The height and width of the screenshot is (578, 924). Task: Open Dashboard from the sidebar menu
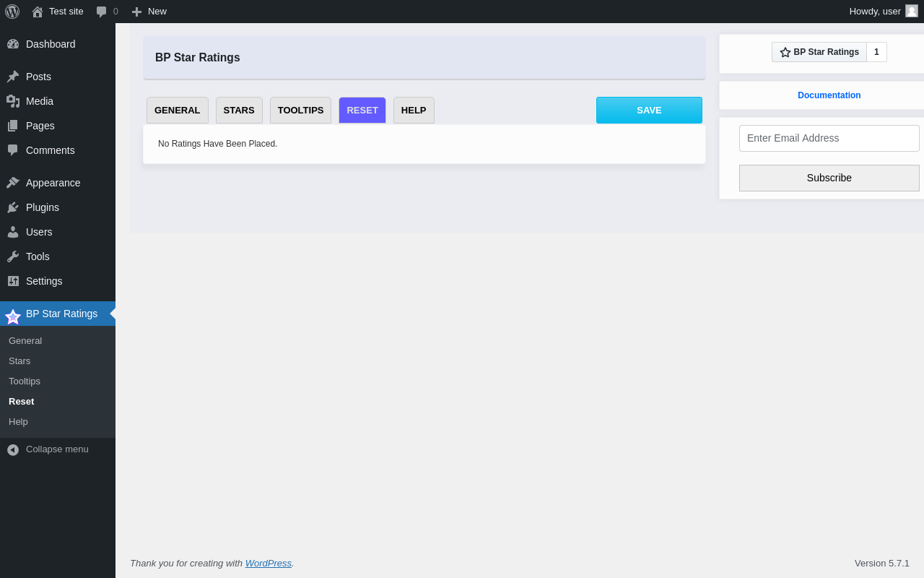click(x=58, y=44)
